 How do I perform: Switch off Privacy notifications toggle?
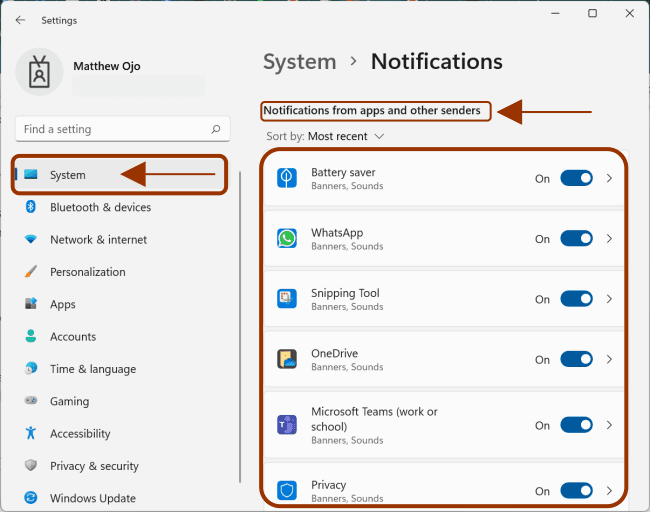tap(576, 491)
